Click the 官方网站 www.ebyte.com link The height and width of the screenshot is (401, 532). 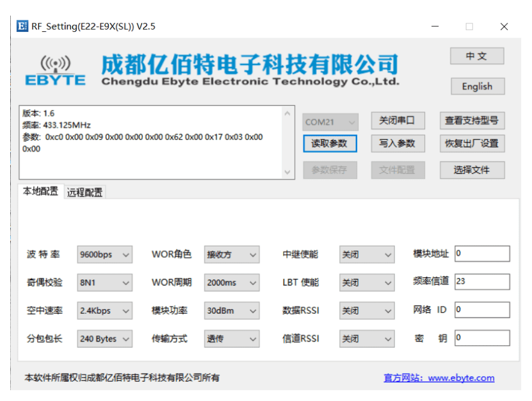[x=438, y=378]
